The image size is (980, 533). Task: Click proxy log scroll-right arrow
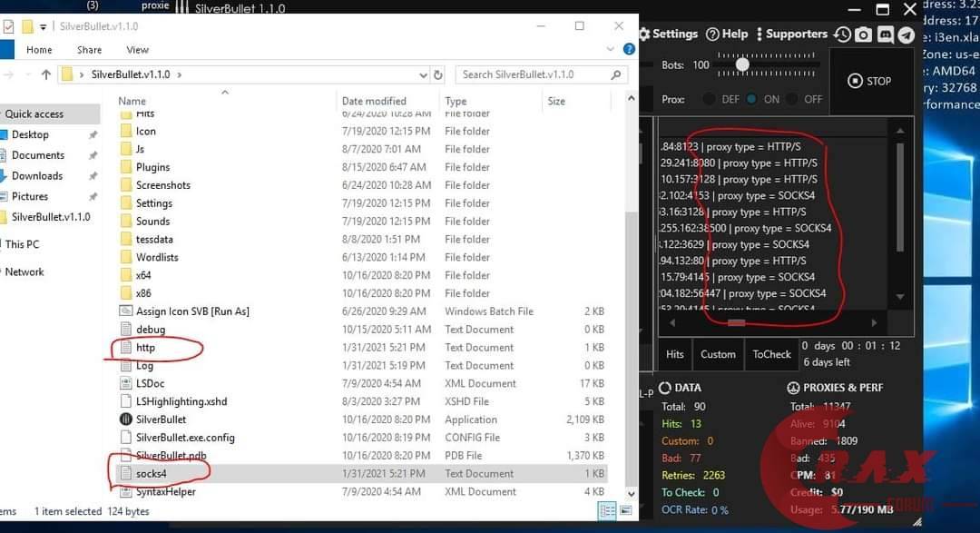click(x=874, y=323)
